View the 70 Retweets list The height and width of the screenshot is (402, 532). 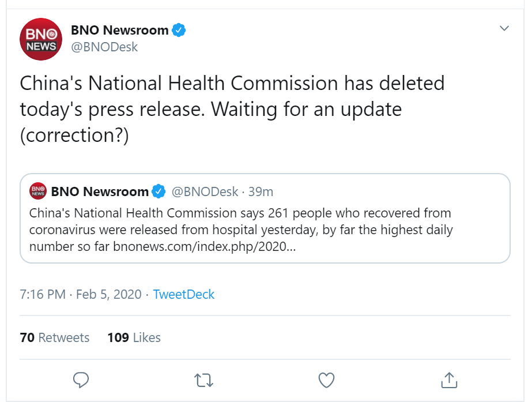pyautogui.click(x=55, y=337)
